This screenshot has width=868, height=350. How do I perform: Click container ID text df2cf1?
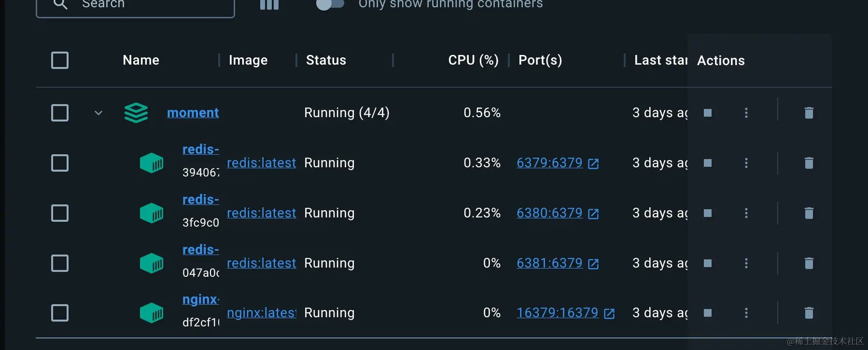201,323
